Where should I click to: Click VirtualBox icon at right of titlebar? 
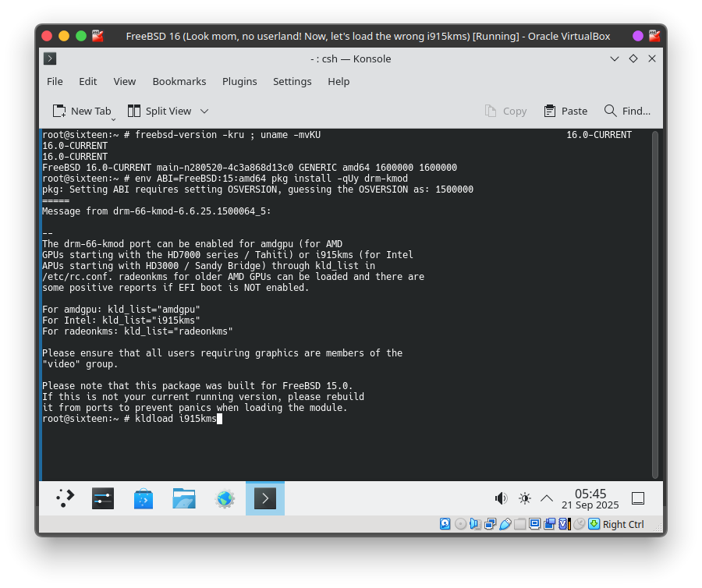[x=654, y=36]
